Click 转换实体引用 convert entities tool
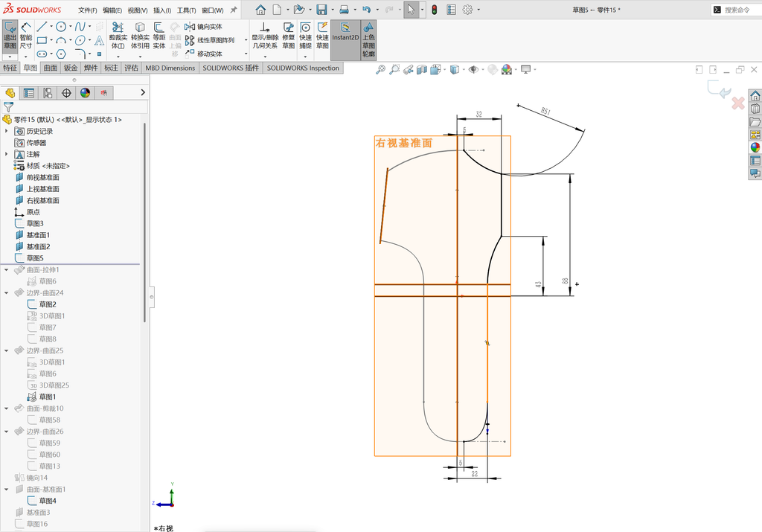 click(x=140, y=36)
